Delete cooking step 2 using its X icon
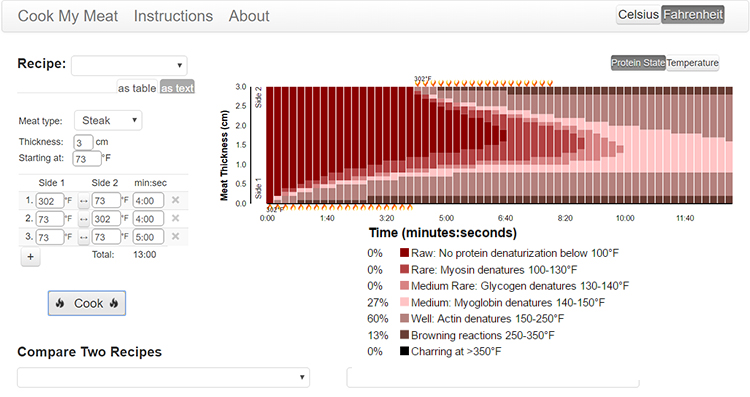 point(176,219)
